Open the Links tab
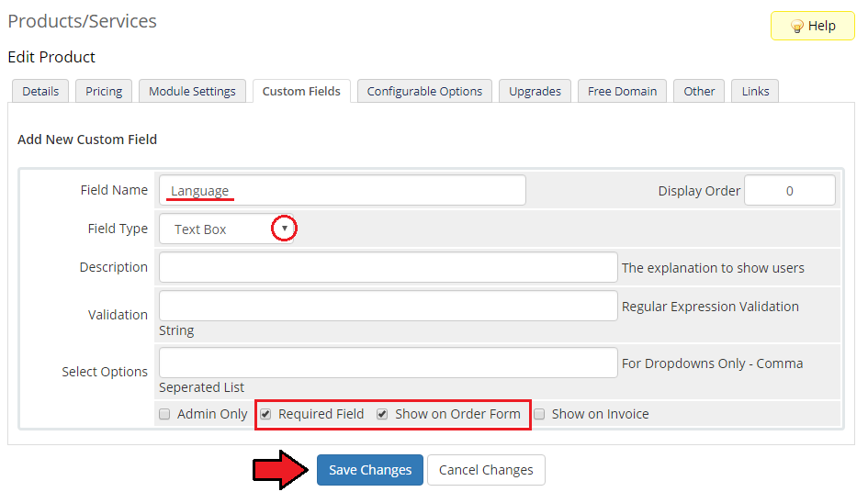The width and height of the screenshot is (868, 503). 755,91
